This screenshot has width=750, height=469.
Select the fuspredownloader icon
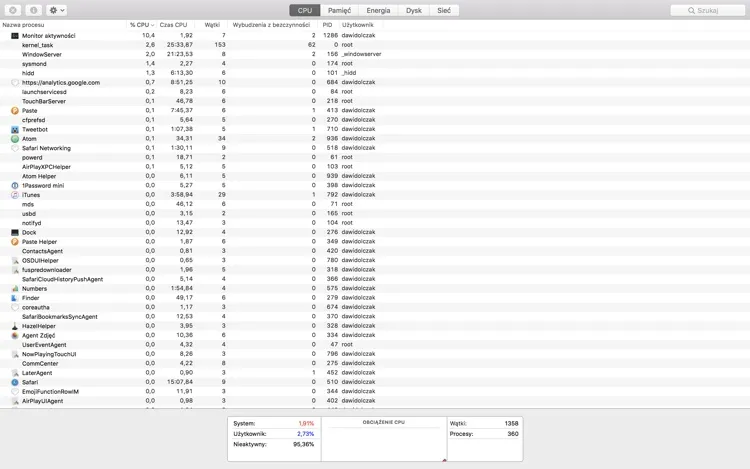coord(15,270)
